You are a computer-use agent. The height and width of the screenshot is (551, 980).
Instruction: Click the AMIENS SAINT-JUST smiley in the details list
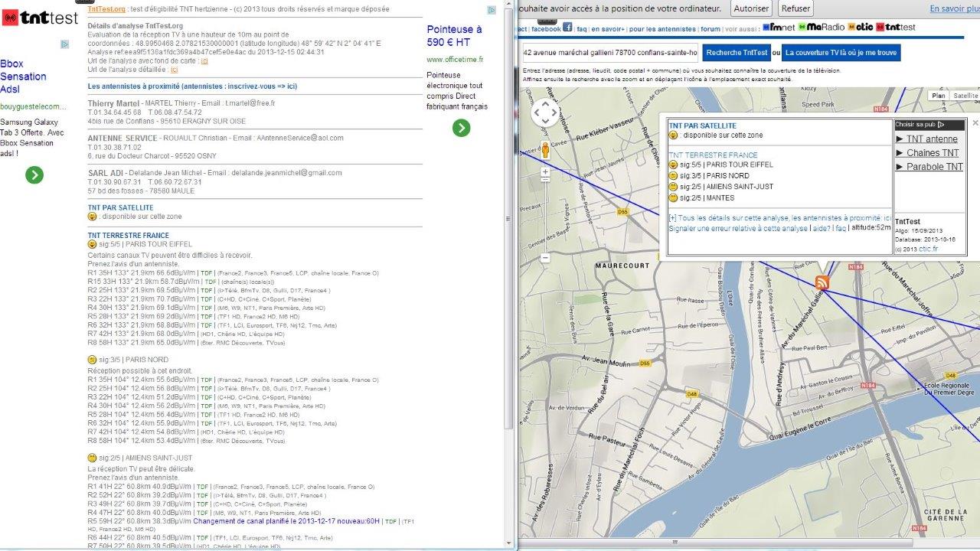click(93, 458)
